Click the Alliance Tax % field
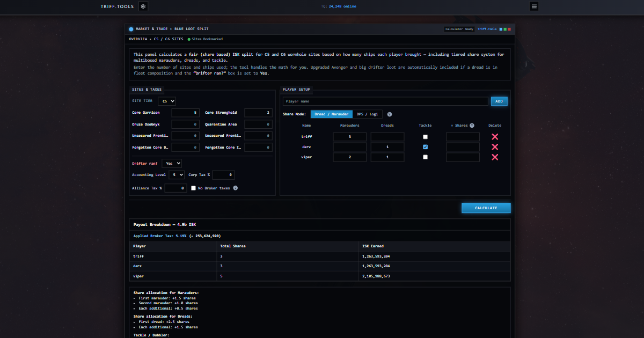The image size is (644, 338). 175,188
